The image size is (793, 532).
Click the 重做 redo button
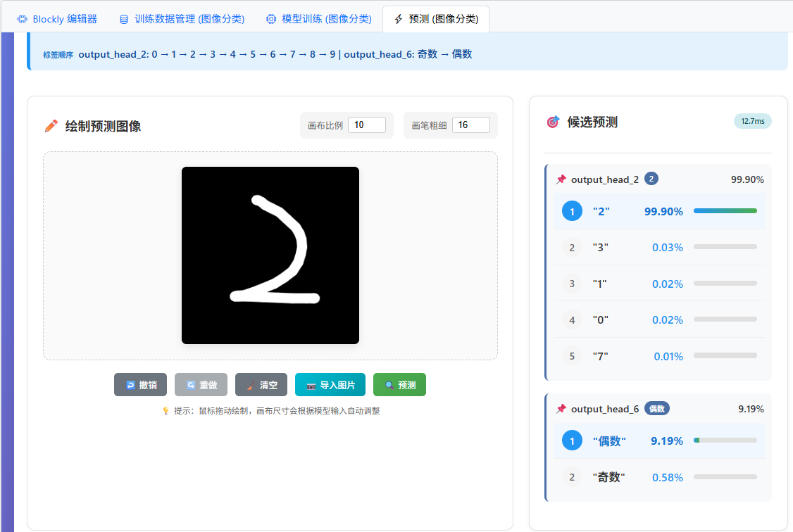coord(201,385)
